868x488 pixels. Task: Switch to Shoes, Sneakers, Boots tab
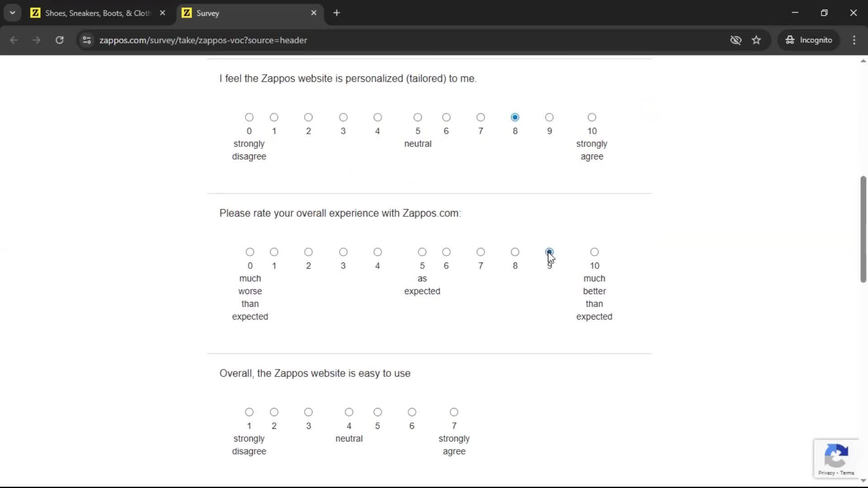click(98, 13)
